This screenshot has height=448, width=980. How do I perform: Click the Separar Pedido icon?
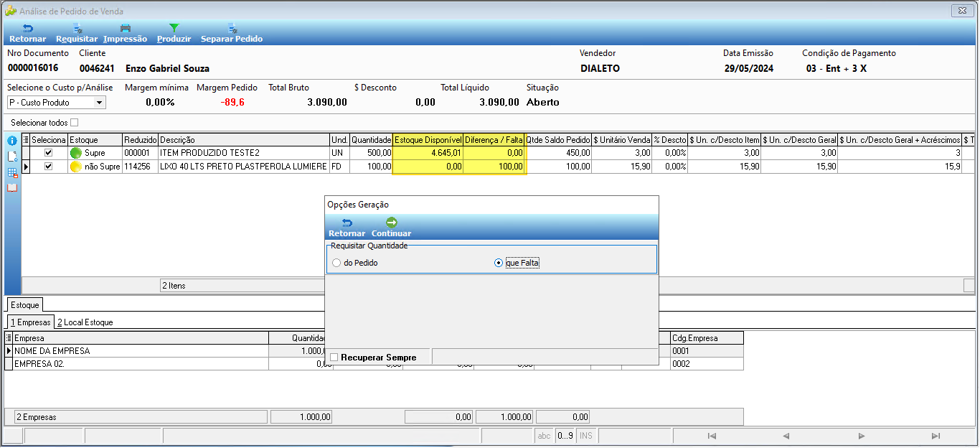click(x=232, y=29)
